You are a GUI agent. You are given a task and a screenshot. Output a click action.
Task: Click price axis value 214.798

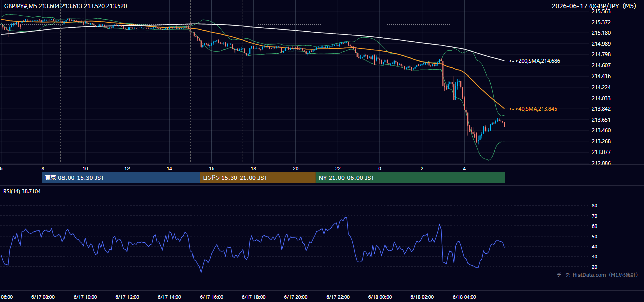click(601, 54)
